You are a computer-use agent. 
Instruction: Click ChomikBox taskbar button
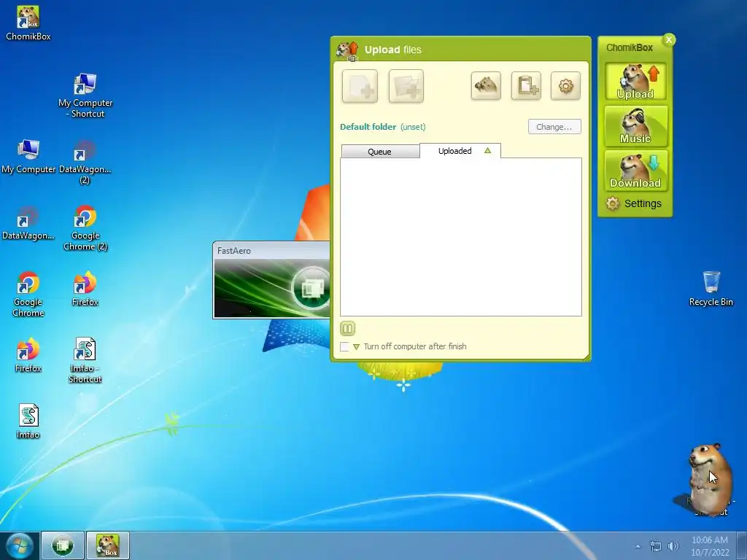(108, 545)
